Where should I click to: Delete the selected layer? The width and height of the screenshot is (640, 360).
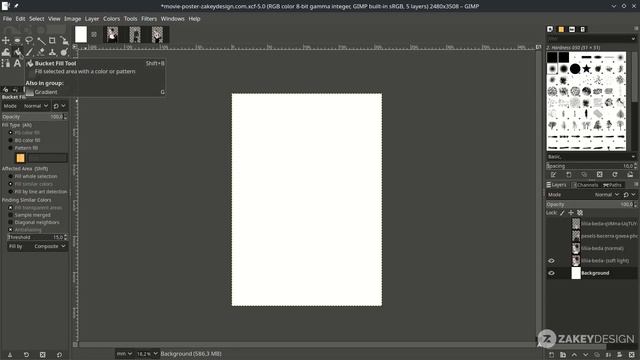point(631,355)
